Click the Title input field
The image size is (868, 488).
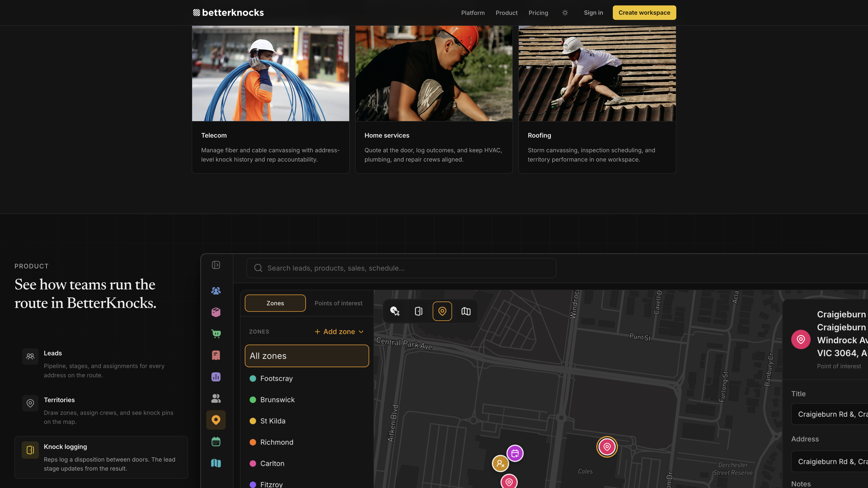coord(830,414)
